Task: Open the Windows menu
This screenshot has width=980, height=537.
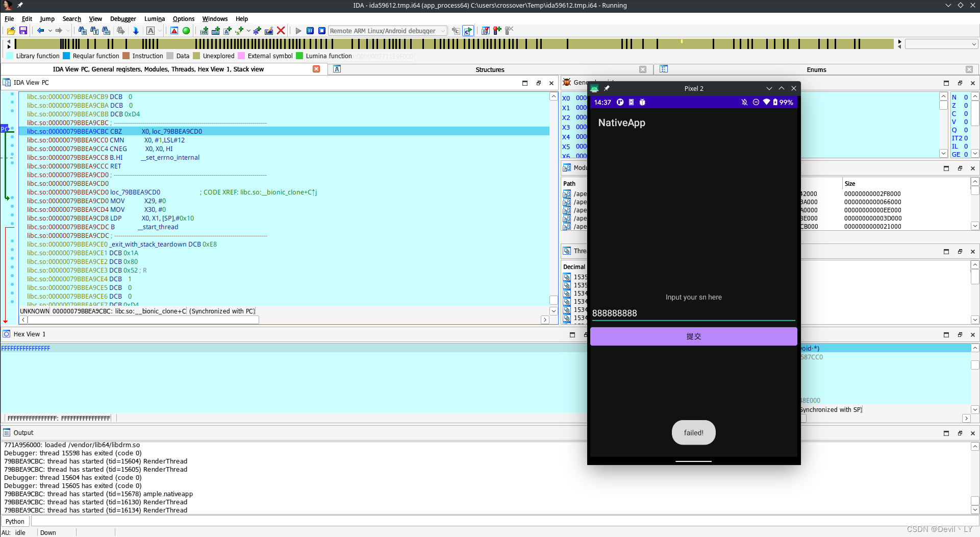Action: [x=215, y=18]
